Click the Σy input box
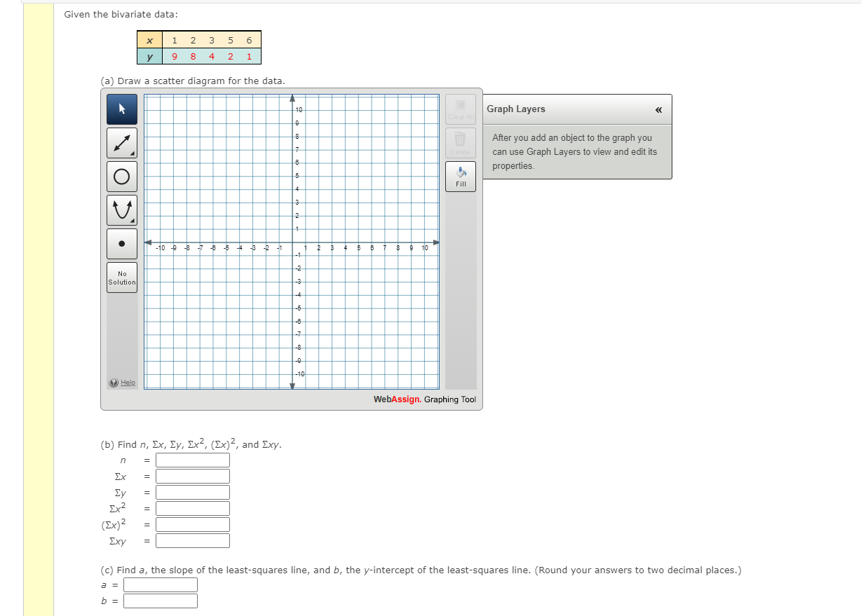Viewport: 861px width, 616px height. 193,492
